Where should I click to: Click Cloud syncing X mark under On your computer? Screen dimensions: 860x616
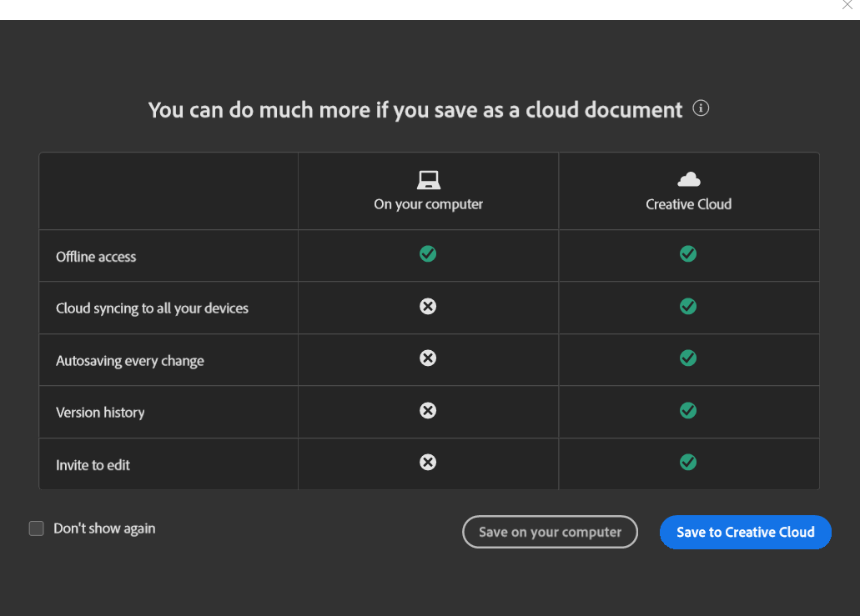pos(428,307)
